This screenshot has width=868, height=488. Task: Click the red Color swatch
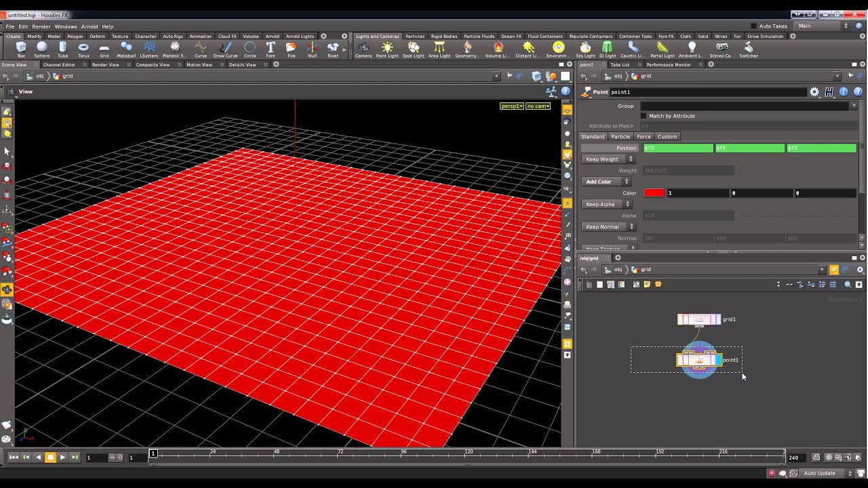(x=654, y=193)
